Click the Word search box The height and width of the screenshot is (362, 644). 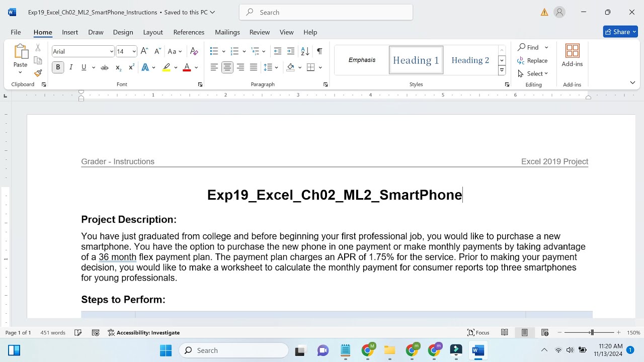(326, 12)
